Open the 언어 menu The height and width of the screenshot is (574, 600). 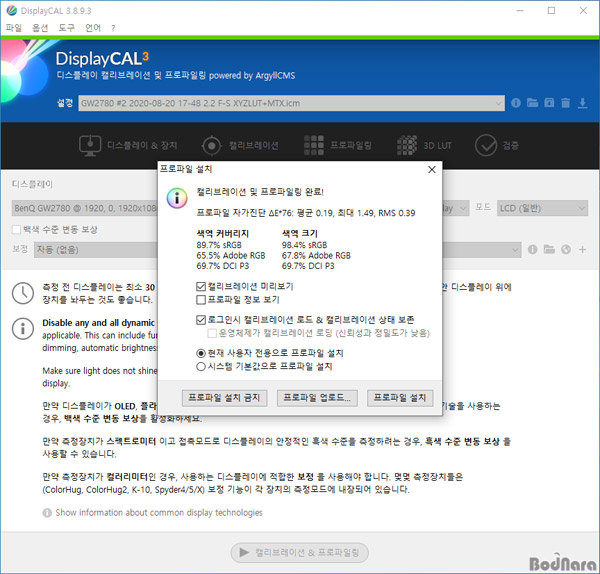[x=93, y=28]
